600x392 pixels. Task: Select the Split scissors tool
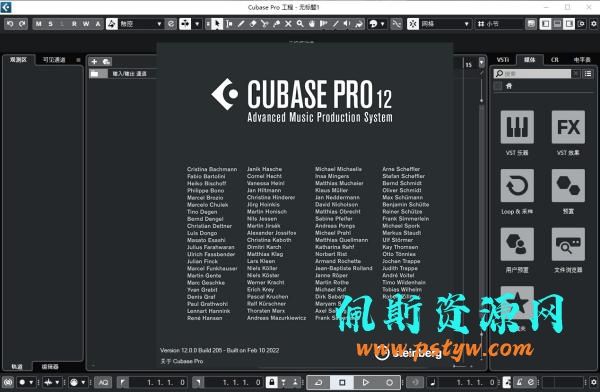264,24
